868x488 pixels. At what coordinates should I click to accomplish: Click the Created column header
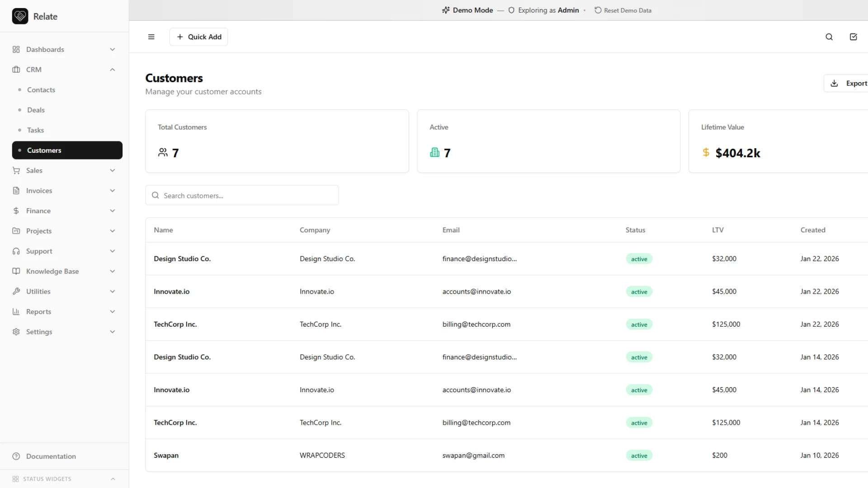pyautogui.click(x=813, y=230)
